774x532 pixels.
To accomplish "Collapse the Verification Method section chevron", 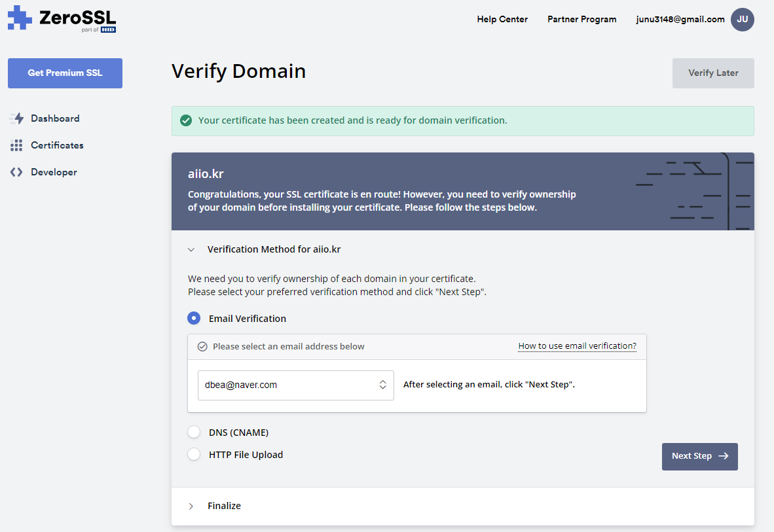I will (x=191, y=250).
